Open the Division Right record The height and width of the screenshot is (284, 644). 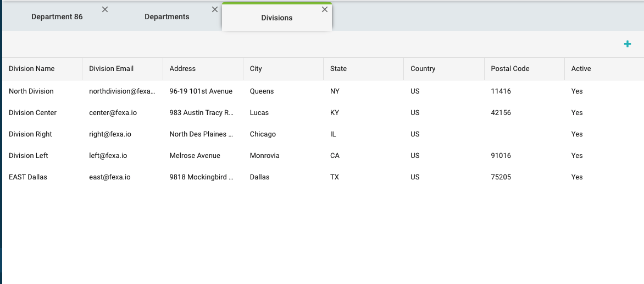pyautogui.click(x=31, y=134)
